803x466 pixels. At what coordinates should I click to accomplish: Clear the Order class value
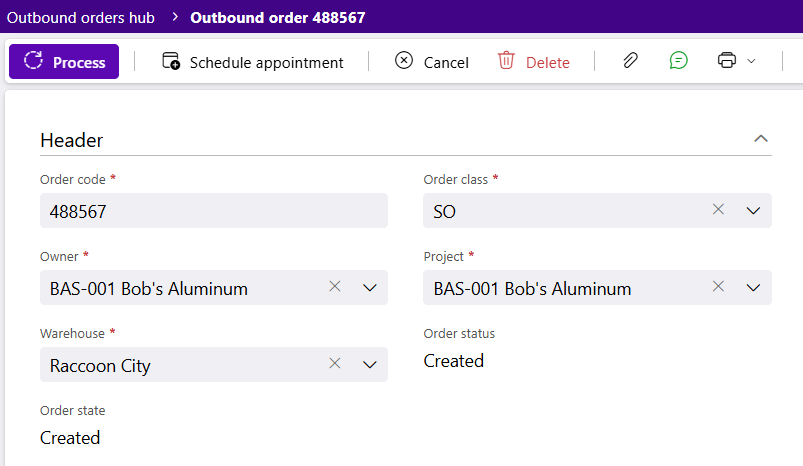(x=719, y=209)
